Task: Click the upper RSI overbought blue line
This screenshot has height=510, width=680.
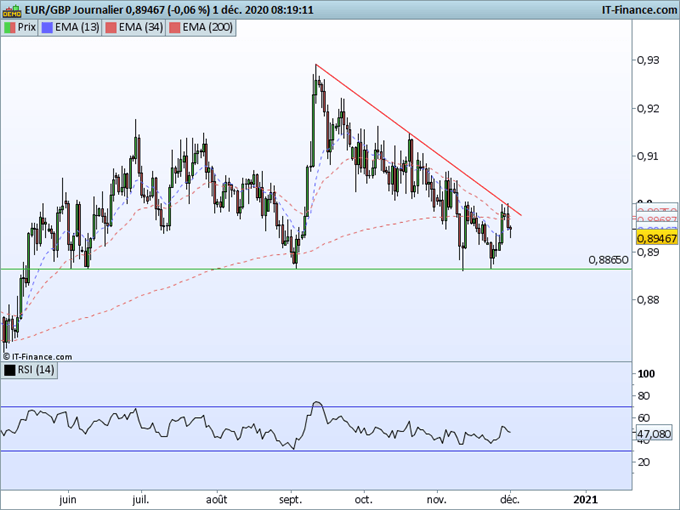Action: pos(316,407)
